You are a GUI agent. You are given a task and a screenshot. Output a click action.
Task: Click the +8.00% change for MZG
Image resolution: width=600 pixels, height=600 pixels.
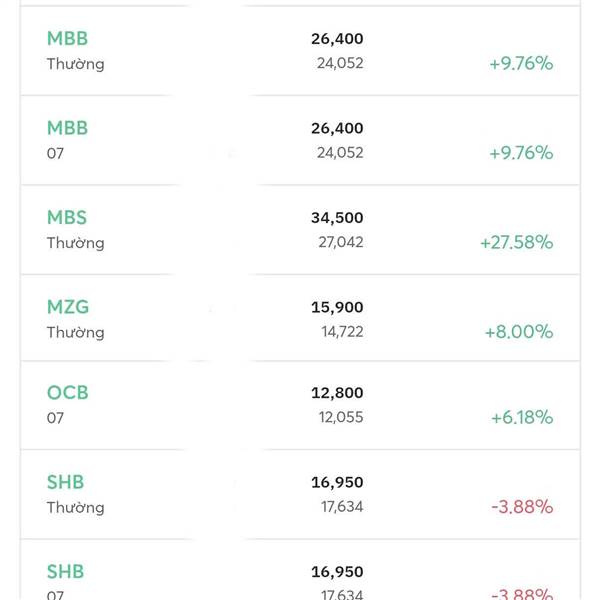518,332
